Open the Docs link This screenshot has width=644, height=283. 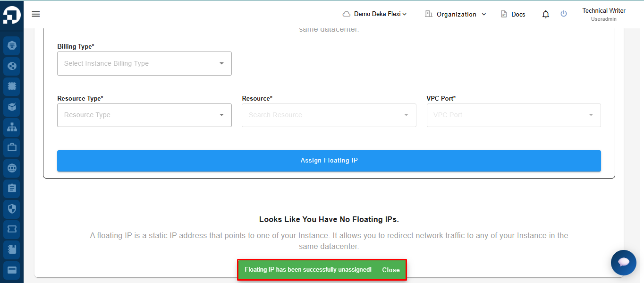click(x=513, y=14)
